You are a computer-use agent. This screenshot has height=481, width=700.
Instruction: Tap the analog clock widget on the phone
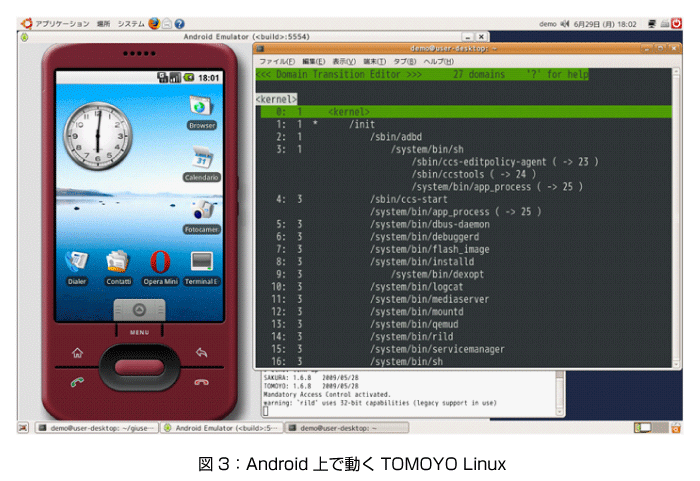pos(98,136)
